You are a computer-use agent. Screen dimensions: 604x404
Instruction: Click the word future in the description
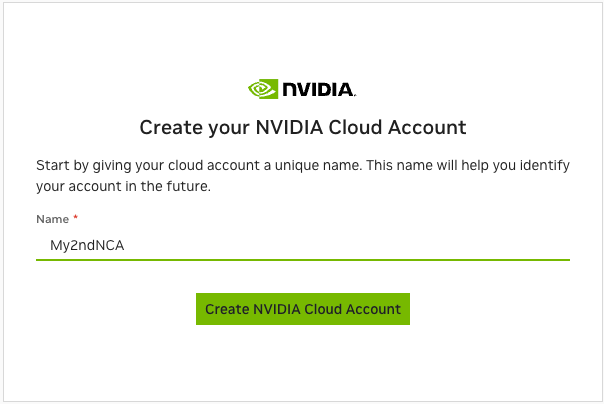click(186, 186)
